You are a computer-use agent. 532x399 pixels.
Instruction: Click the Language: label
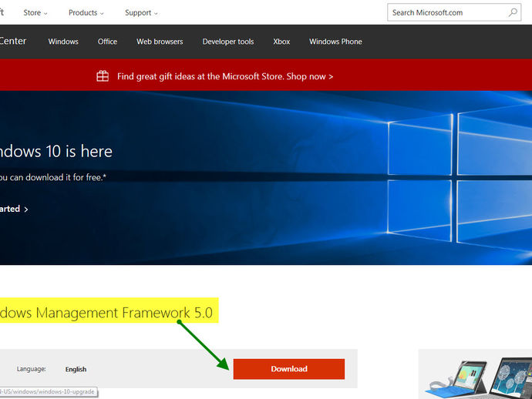click(x=31, y=369)
